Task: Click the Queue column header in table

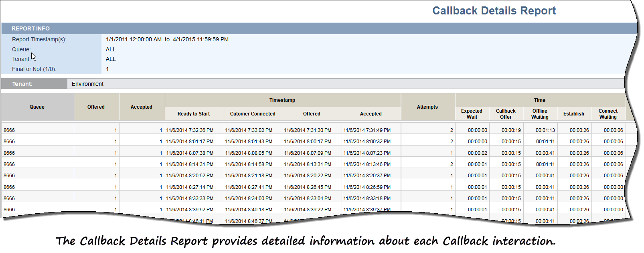Action: 37,107
